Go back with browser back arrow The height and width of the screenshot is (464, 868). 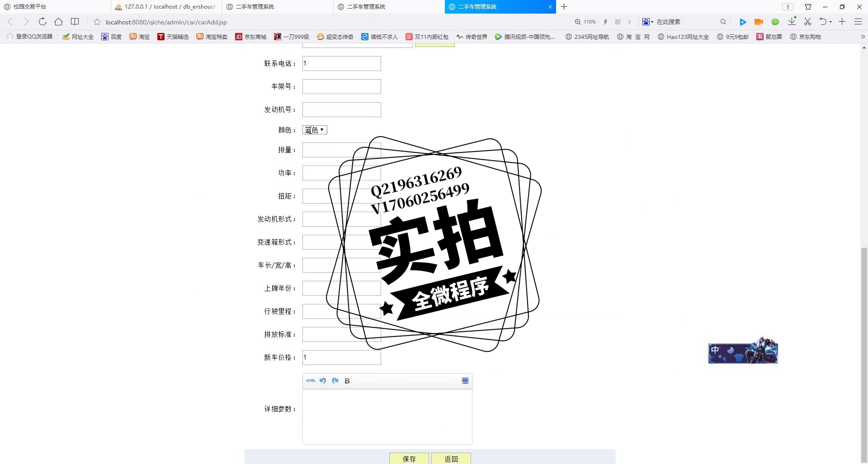10,22
